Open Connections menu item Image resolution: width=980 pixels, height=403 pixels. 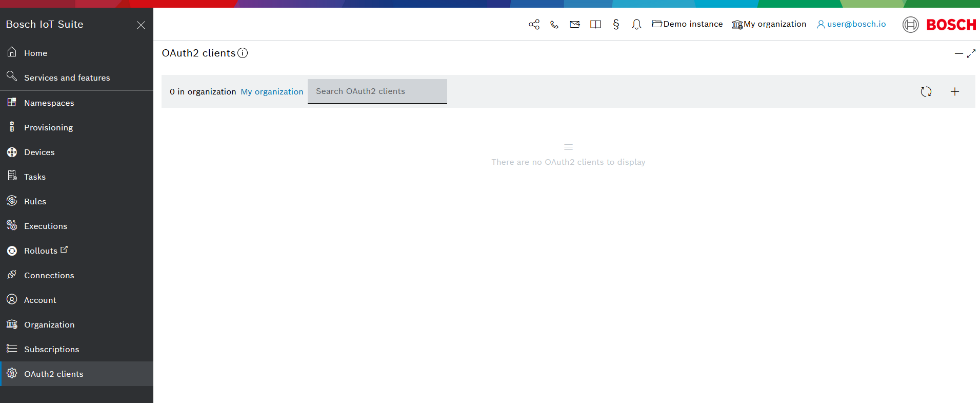76,275
